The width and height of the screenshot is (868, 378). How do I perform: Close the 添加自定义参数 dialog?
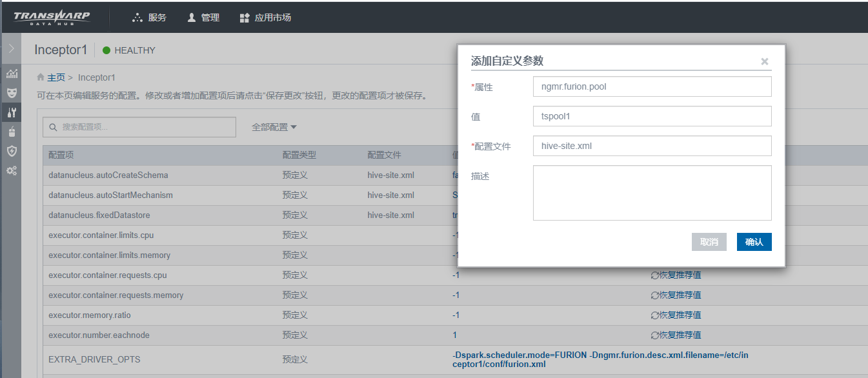[x=764, y=61]
